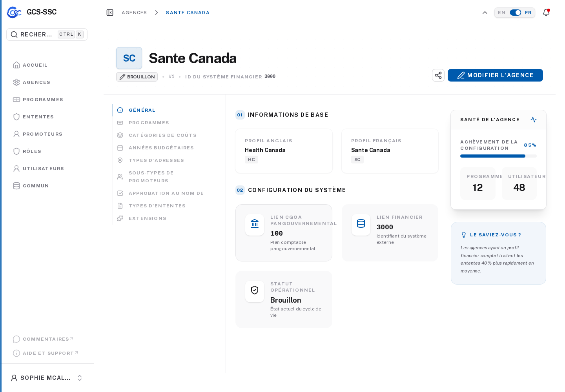Click the Types d'adresses pin icon

click(120, 160)
